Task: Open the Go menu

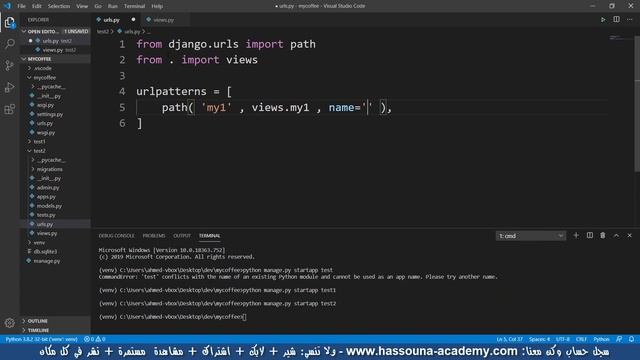Action: coord(98,6)
